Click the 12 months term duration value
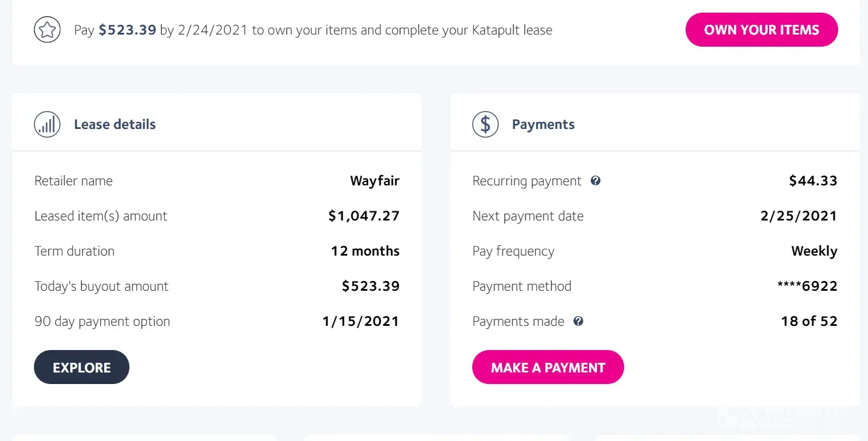Screen dimensions: 868x441 pyautogui.click(x=365, y=251)
